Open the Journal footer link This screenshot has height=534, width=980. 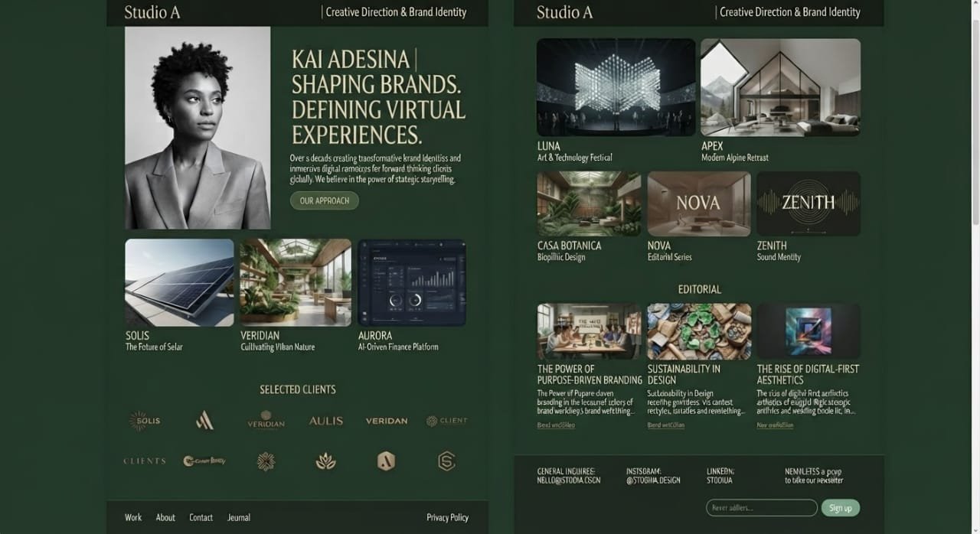pyautogui.click(x=239, y=518)
